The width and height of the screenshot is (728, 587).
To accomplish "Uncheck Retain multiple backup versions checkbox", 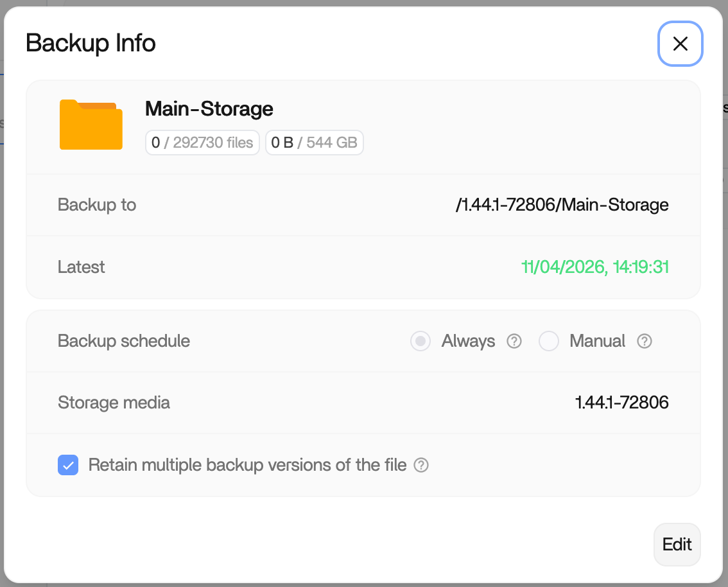I will click(68, 465).
